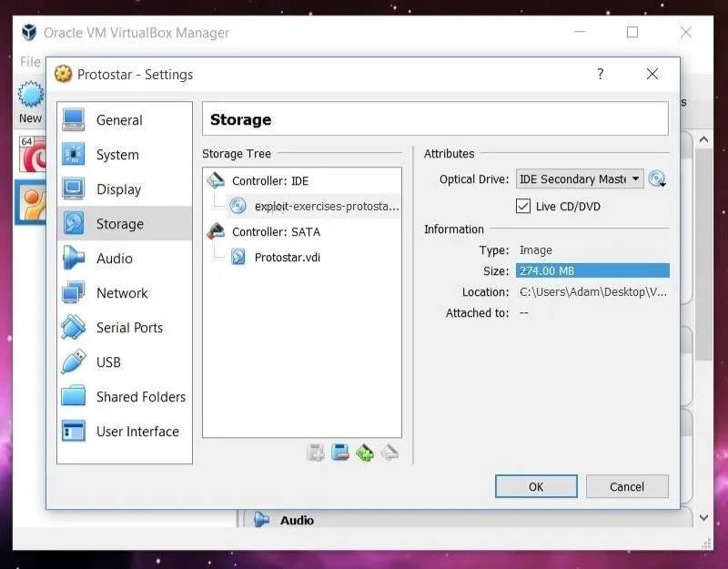The height and width of the screenshot is (569, 728).
Task: Click the USB plug icon
Action: pyautogui.click(x=74, y=361)
